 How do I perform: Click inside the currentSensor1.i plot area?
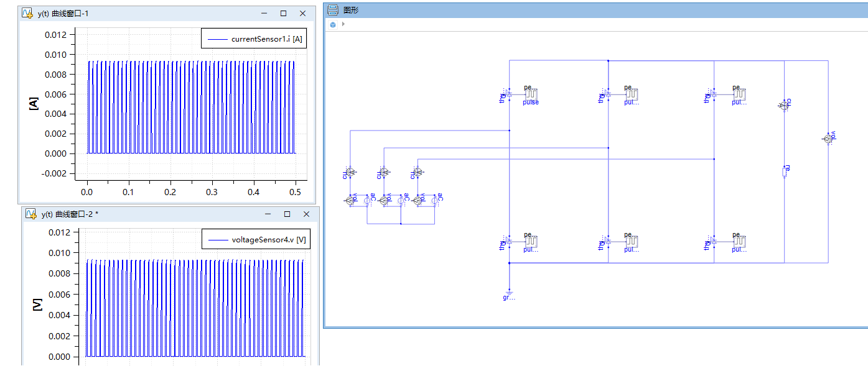click(192, 104)
